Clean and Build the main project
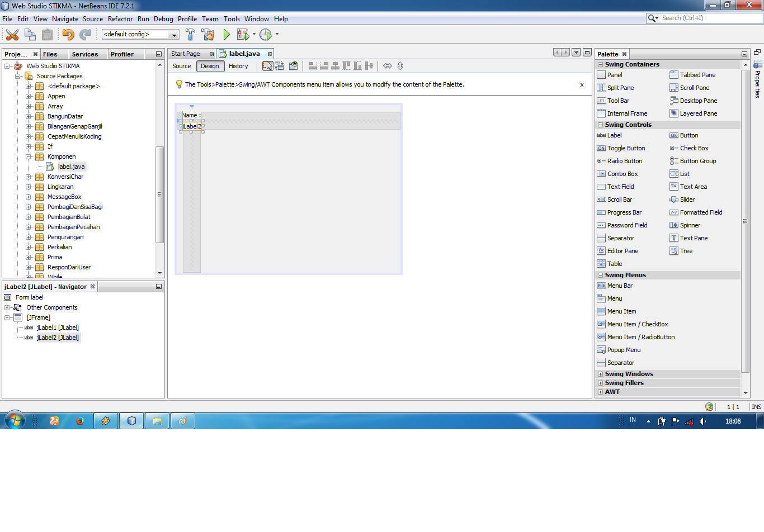 207,34
